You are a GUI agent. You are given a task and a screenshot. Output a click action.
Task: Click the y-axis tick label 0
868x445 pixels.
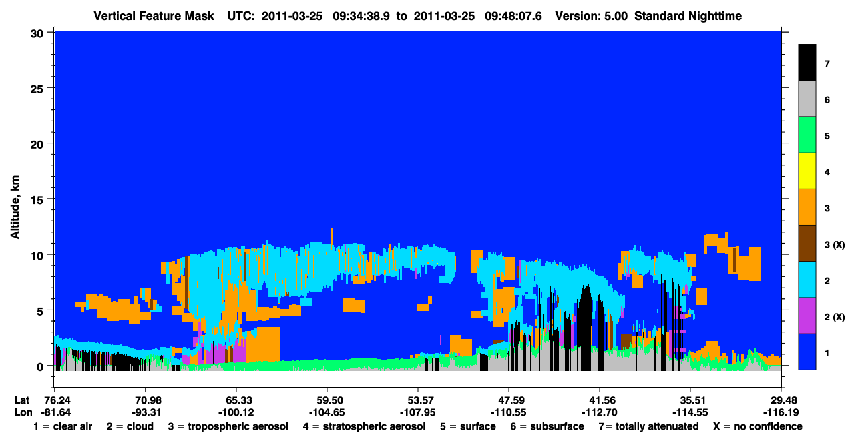(x=41, y=366)
